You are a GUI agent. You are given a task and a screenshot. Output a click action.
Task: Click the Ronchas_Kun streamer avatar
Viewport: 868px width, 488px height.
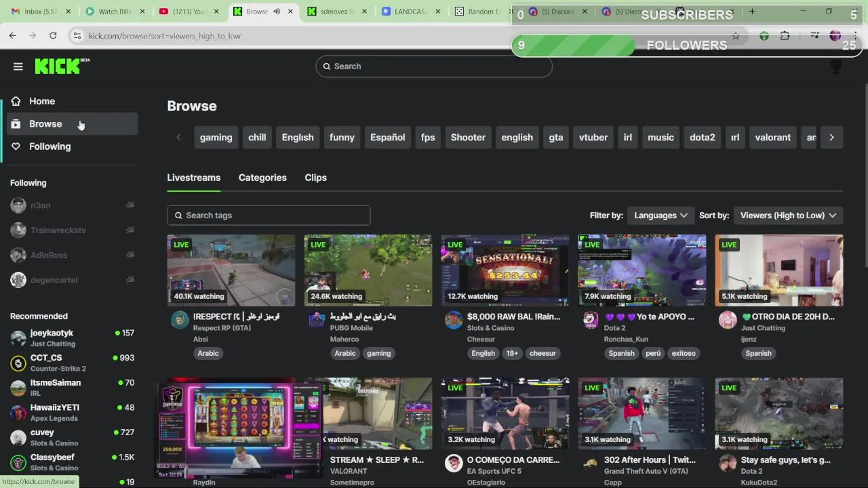point(591,320)
